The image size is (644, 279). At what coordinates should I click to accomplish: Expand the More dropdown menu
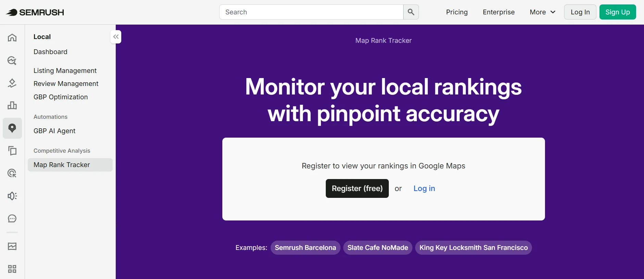[542, 12]
